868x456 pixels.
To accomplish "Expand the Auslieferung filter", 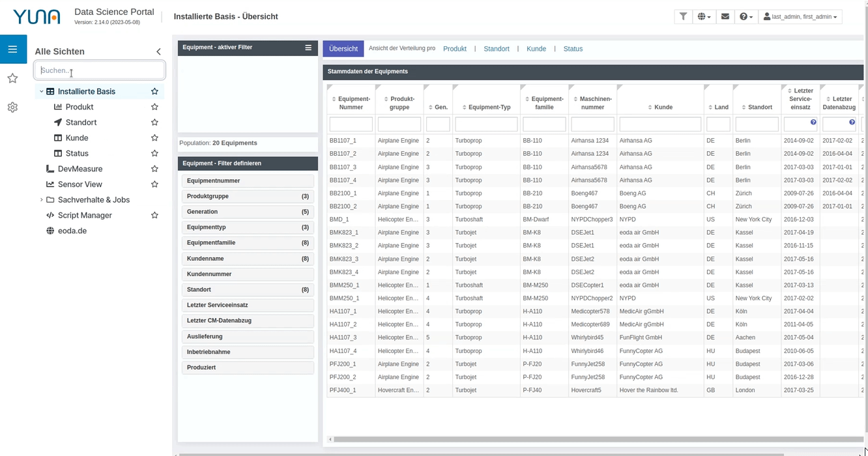I will [x=248, y=336].
